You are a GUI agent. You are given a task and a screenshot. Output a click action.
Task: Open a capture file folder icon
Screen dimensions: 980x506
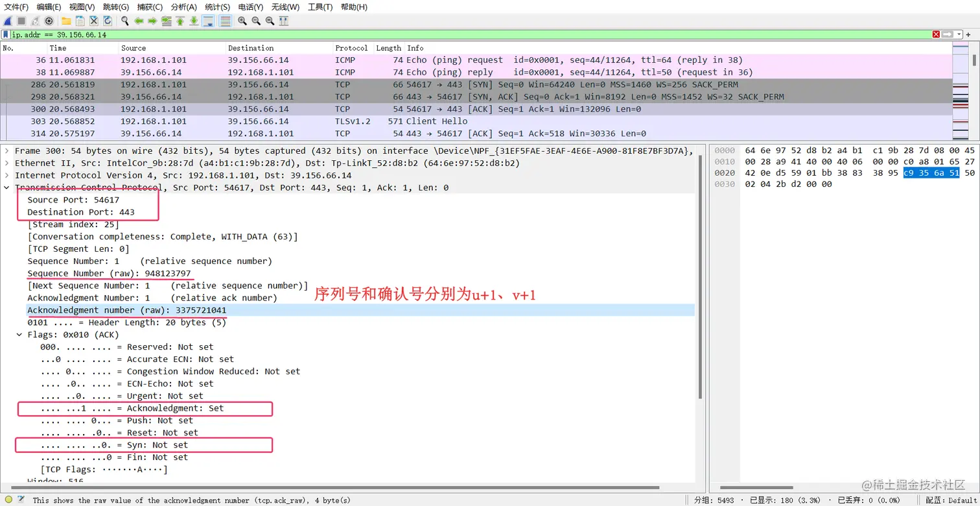pyautogui.click(x=66, y=21)
